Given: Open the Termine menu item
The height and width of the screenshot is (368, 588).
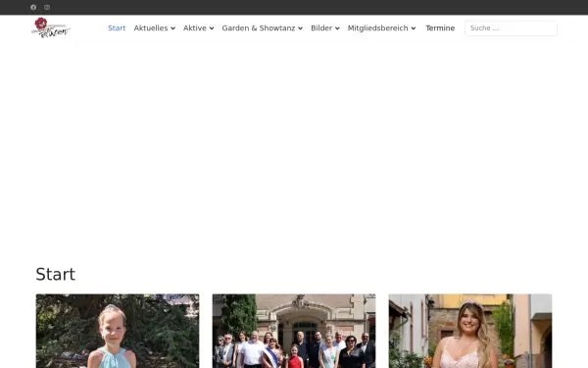Looking at the screenshot, I should coord(440,28).
